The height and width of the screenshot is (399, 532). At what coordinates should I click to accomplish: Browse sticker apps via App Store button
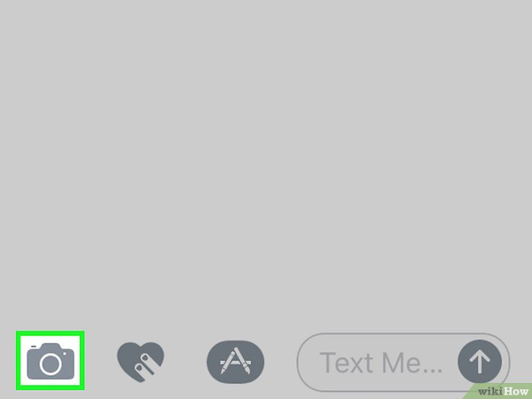tap(236, 362)
